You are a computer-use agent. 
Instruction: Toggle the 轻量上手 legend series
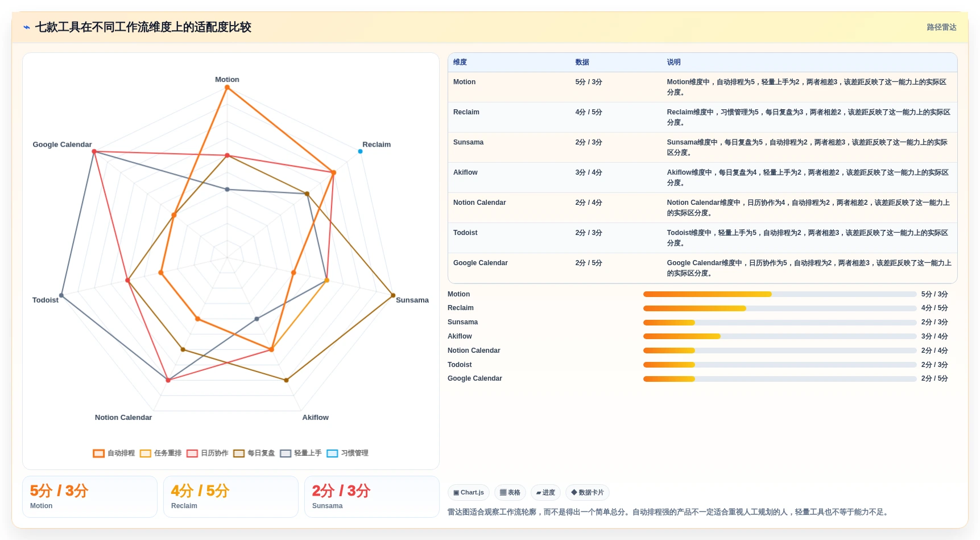click(x=301, y=454)
